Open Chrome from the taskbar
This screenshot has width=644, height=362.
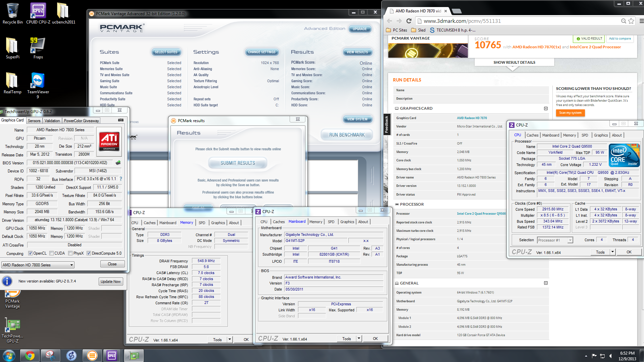click(x=30, y=355)
